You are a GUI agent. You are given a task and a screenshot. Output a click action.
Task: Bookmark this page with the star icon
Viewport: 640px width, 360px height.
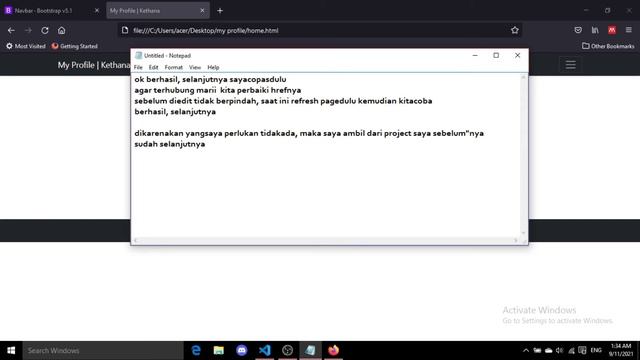tap(515, 30)
